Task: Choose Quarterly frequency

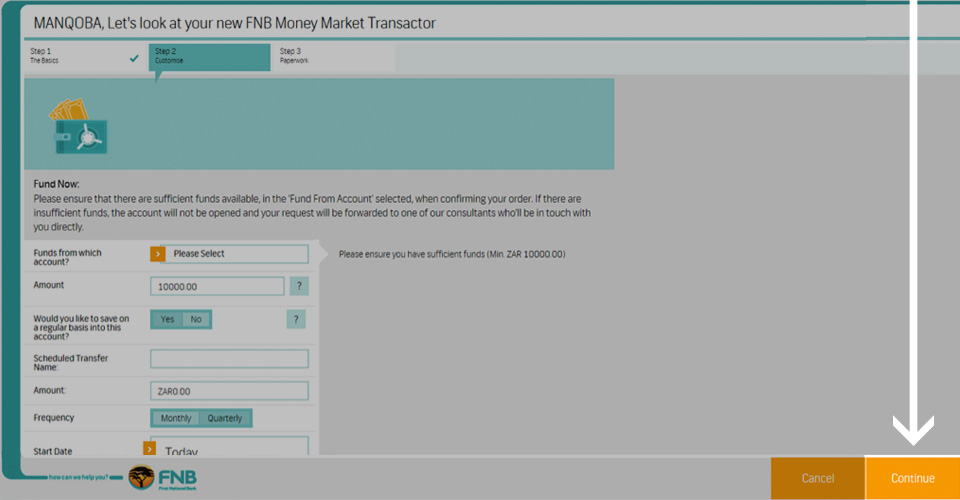Action: (225, 419)
